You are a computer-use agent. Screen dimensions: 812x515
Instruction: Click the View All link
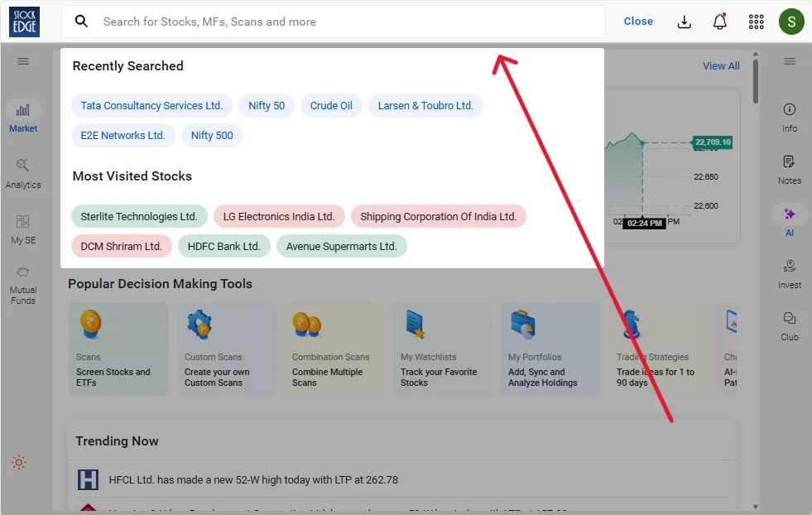(721, 65)
